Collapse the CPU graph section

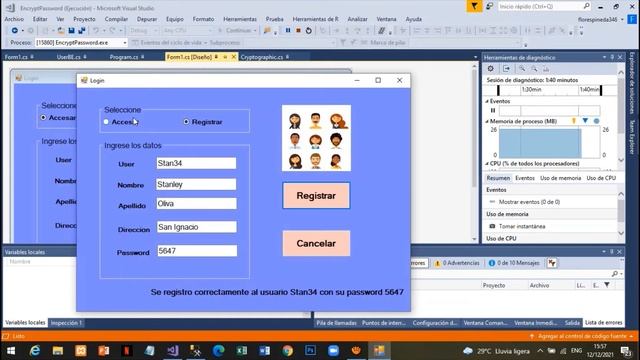point(487,164)
